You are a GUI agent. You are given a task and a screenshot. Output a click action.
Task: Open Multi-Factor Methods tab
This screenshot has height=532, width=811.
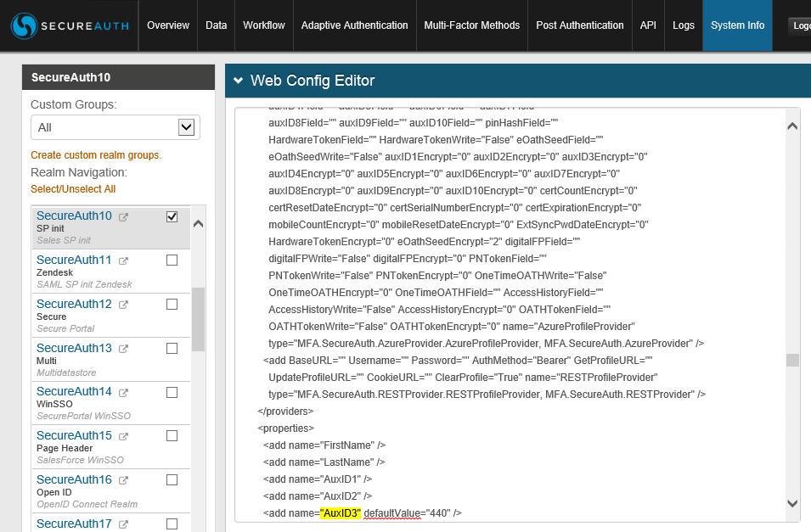(x=471, y=25)
